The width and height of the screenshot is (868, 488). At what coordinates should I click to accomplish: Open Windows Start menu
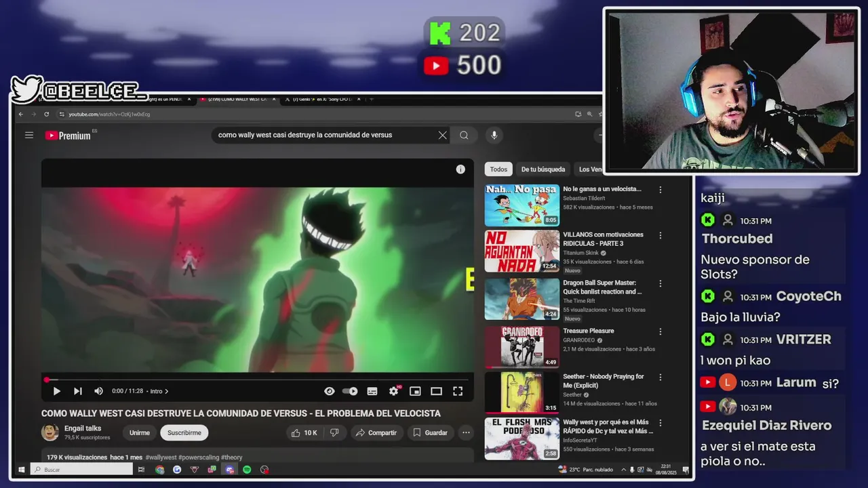(x=22, y=469)
